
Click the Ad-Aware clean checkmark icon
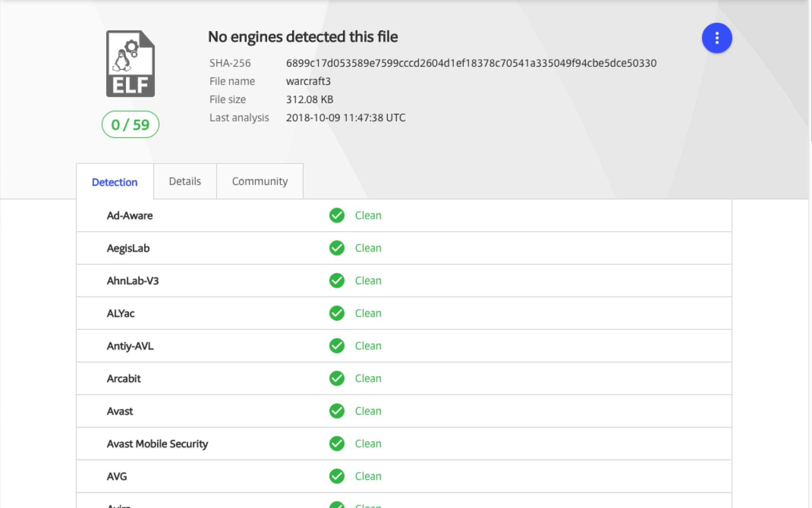point(337,215)
